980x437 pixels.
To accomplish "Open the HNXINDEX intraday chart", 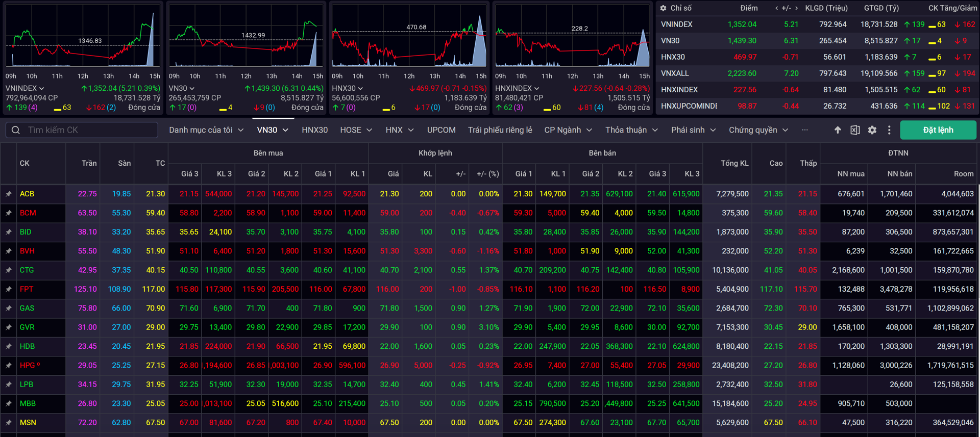I will [572, 36].
